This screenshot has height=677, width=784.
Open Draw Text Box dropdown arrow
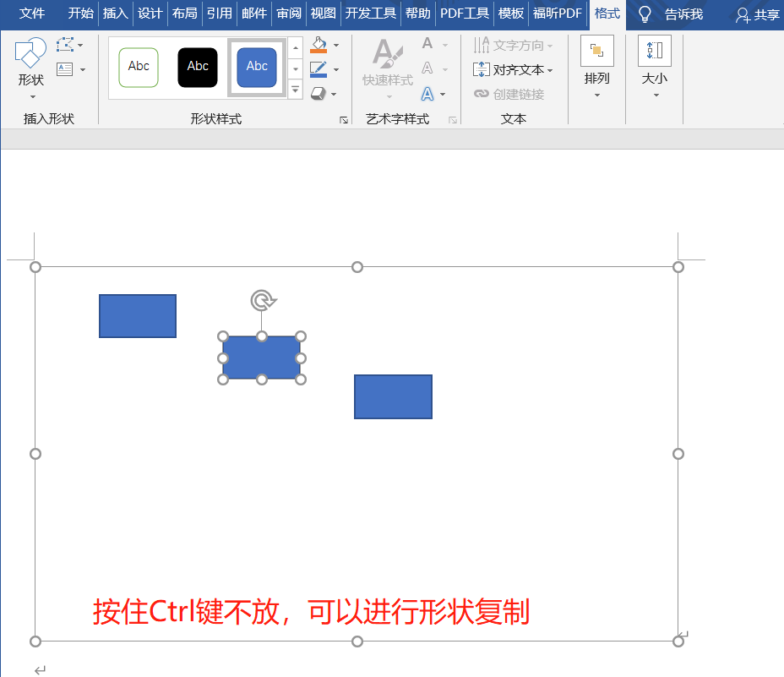pos(83,69)
